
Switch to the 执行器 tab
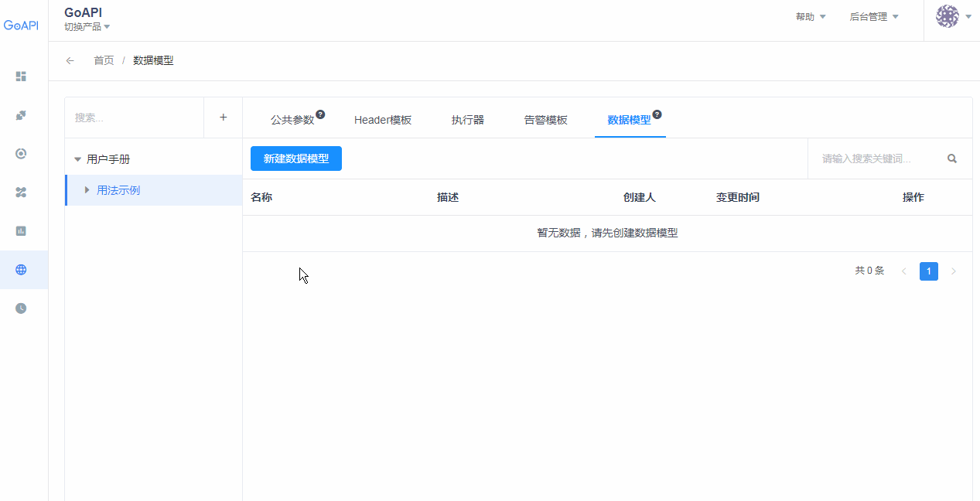pyautogui.click(x=468, y=120)
